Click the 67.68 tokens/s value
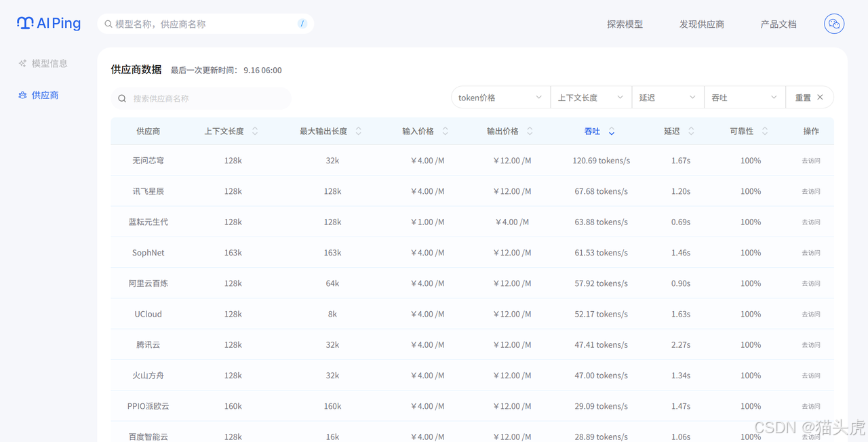868x442 pixels. pyautogui.click(x=601, y=191)
